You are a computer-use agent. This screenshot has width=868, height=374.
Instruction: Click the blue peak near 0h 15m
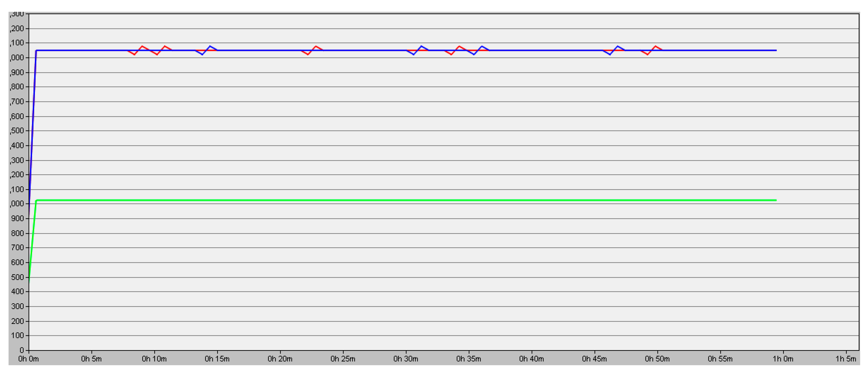210,46
